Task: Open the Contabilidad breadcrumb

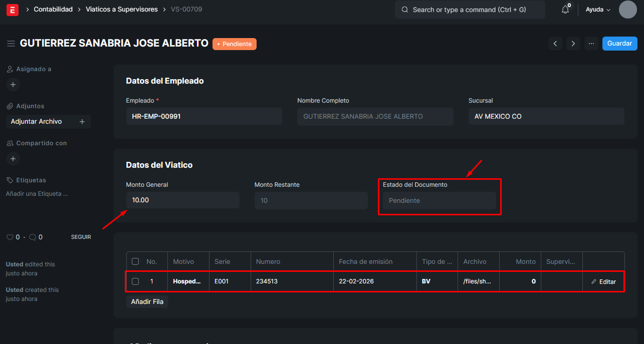Action: (53, 10)
